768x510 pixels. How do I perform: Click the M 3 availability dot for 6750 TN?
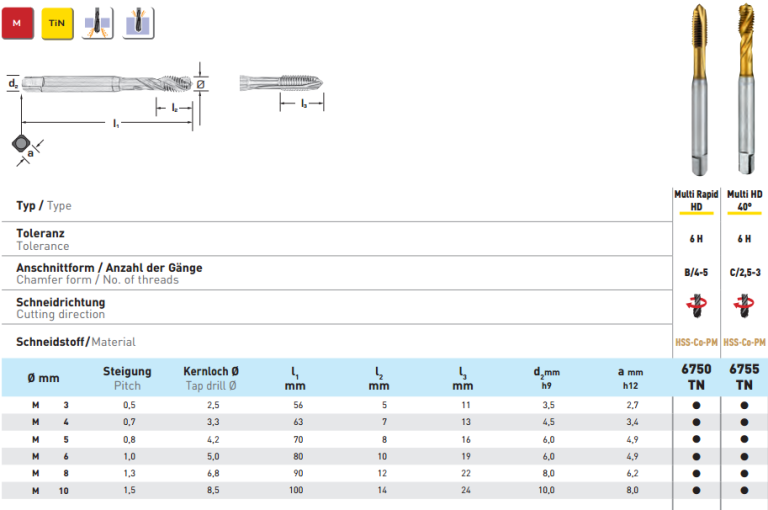(696, 406)
